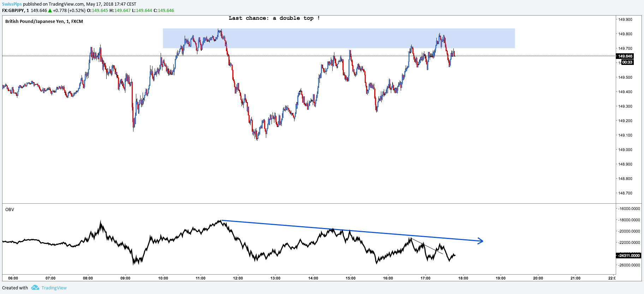Screen dimensions: 644x294
Task: Click the TradingView logo icon
Action: (x=35, y=288)
